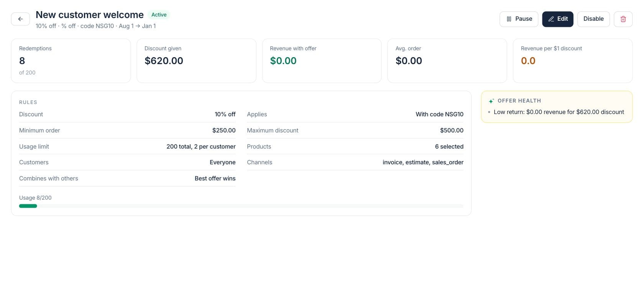This screenshot has width=644, height=306.
Task: Click the Low return warning message
Action: tap(559, 112)
